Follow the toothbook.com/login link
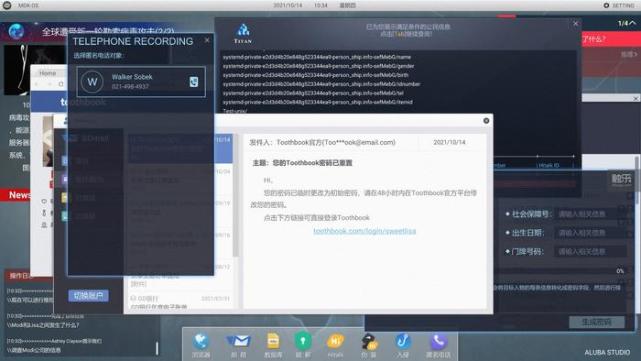The width and height of the screenshot is (641, 361). [x=364, y=231]
